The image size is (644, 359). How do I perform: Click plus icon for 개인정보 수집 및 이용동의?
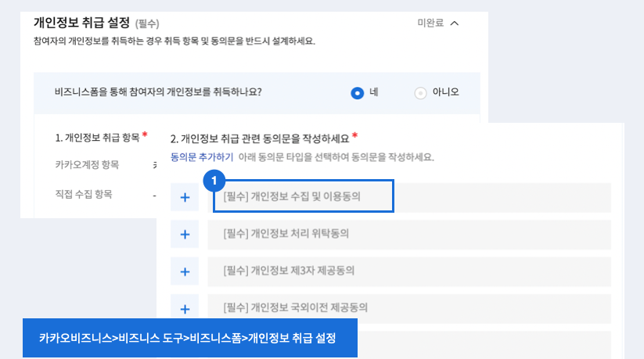[185, 197]
